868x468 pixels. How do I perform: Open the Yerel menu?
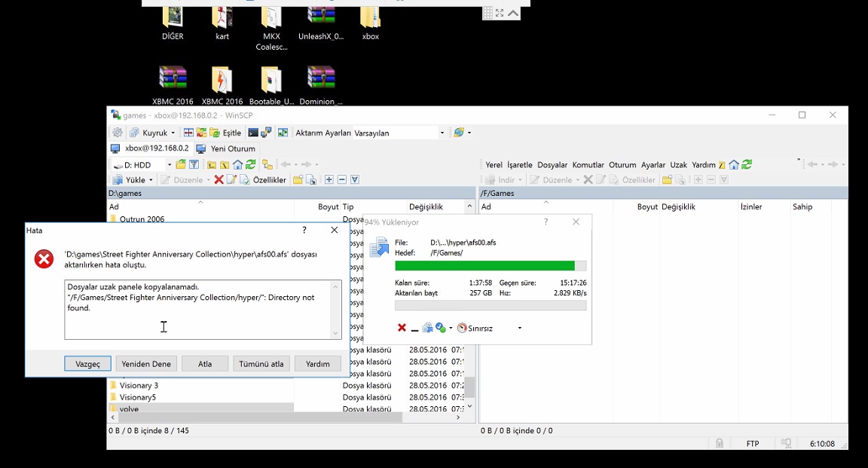(494, 164)
